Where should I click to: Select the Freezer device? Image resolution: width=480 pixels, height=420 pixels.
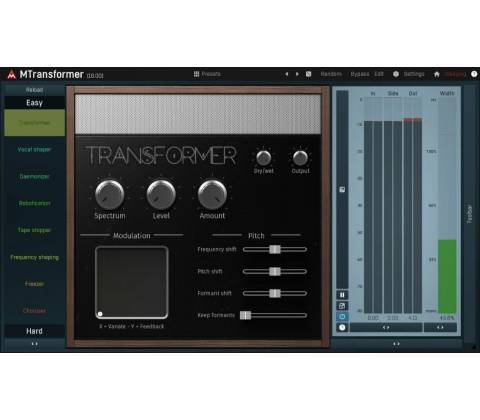(x=34, y=284)
